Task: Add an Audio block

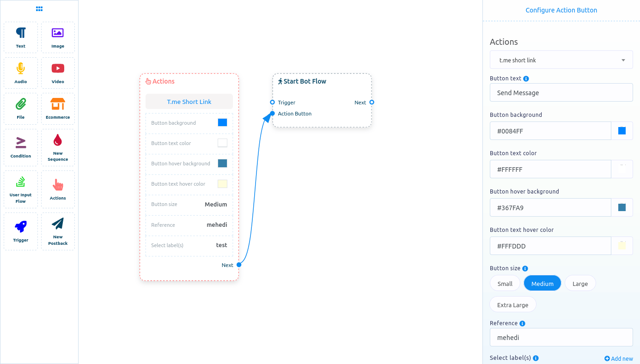Action: point(20,73)
